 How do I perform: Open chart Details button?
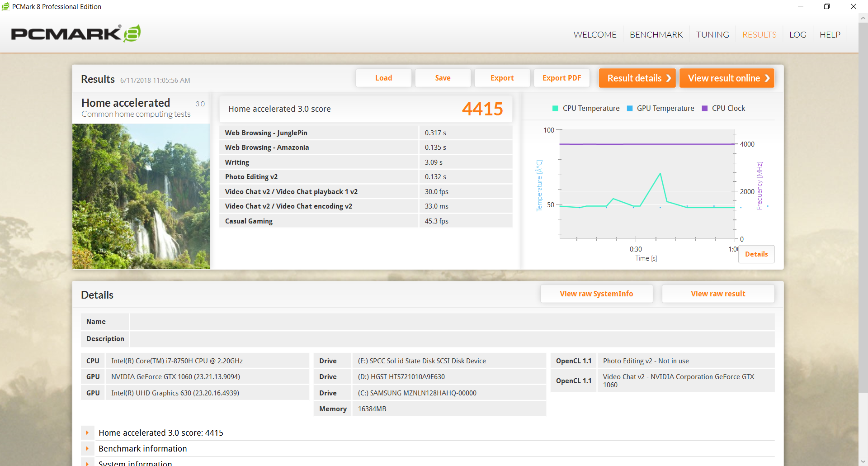(756, 254)
